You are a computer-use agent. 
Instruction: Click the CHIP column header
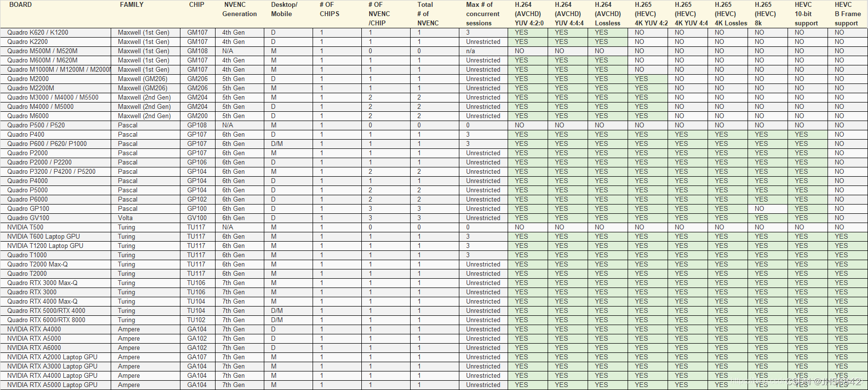tap(197, 5)
